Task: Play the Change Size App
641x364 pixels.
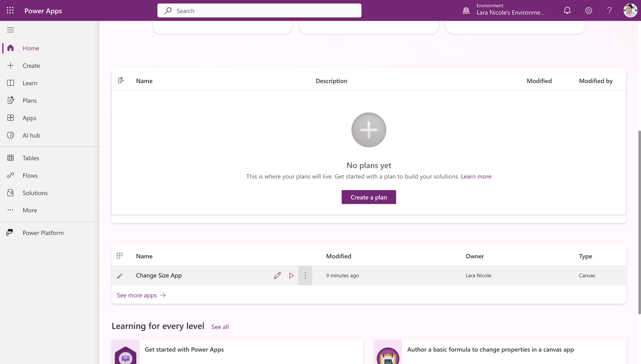Action: coord(291,275)
